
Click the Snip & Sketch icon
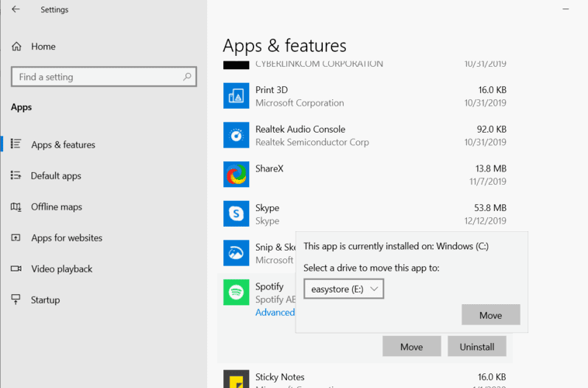pos(236,253)
